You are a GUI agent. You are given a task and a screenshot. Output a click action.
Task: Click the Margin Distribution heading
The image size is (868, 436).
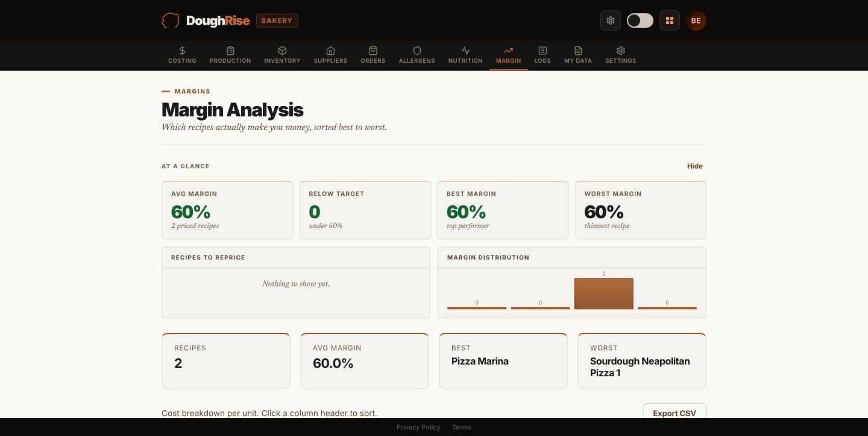pyautogui.click(x=488, y=257)
